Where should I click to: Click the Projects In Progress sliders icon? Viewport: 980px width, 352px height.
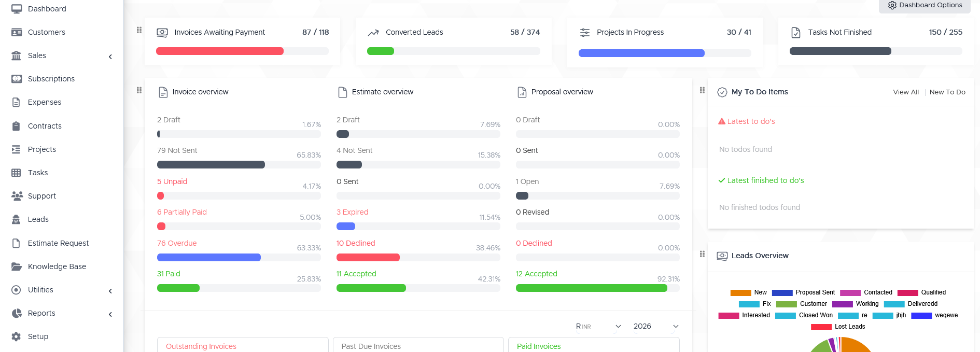click(x=585, y=32)
